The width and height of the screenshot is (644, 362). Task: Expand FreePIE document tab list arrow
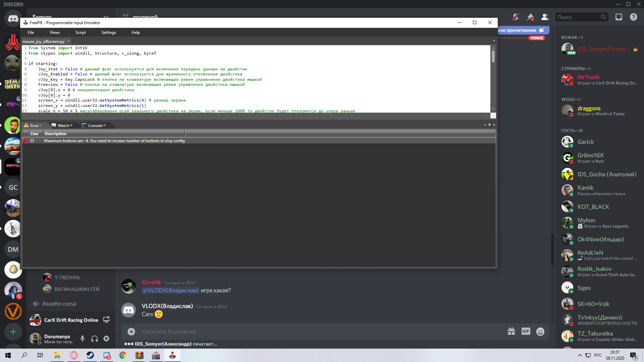click(494, 41)
